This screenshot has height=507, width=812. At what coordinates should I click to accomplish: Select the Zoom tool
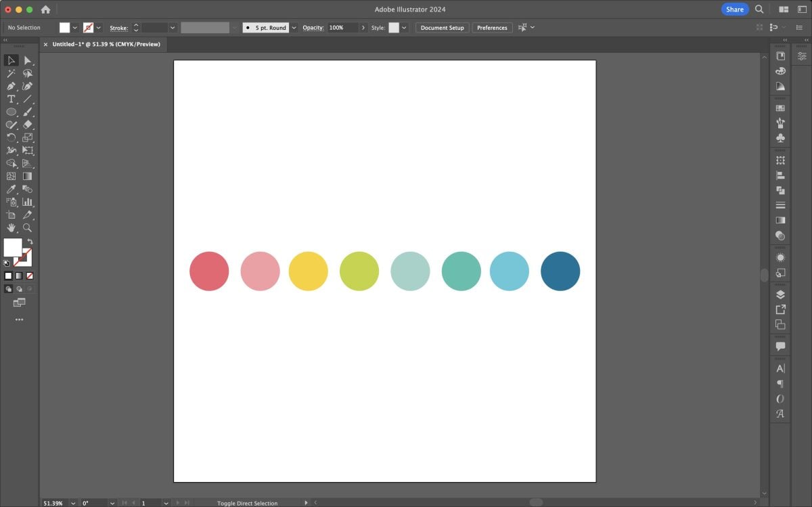28,227
